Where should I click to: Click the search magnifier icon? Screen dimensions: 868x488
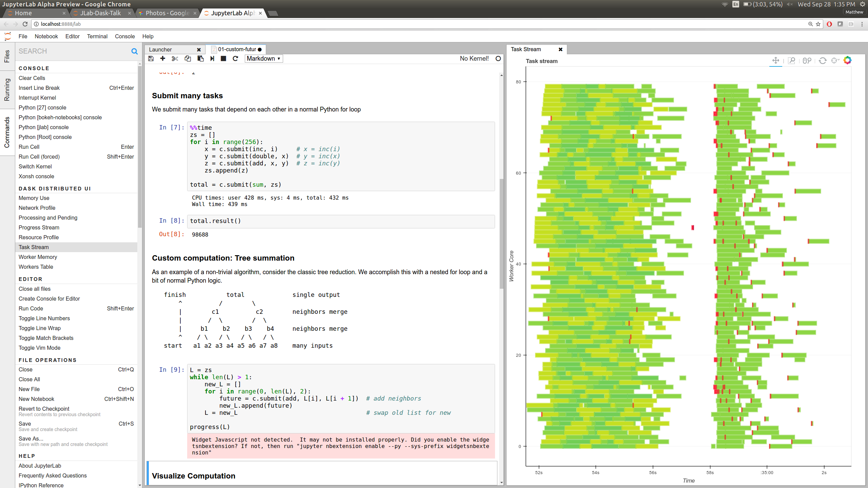[135, 52]
